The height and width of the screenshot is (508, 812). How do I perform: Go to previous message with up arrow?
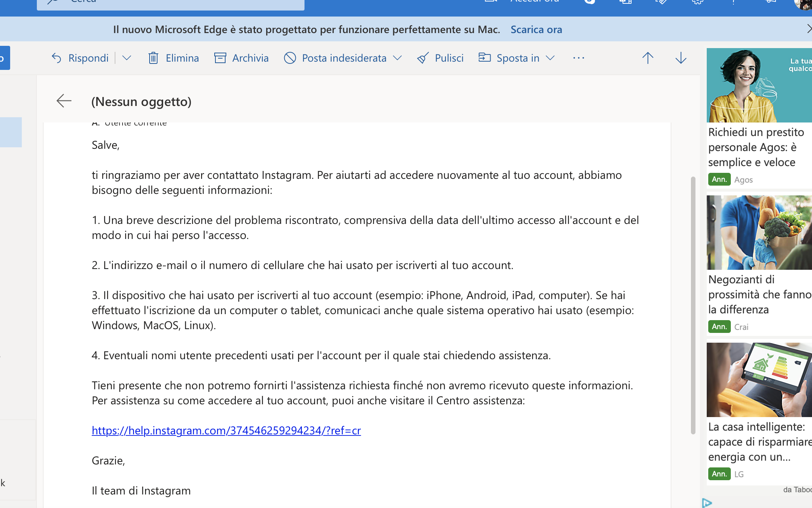tap(648, 58)
